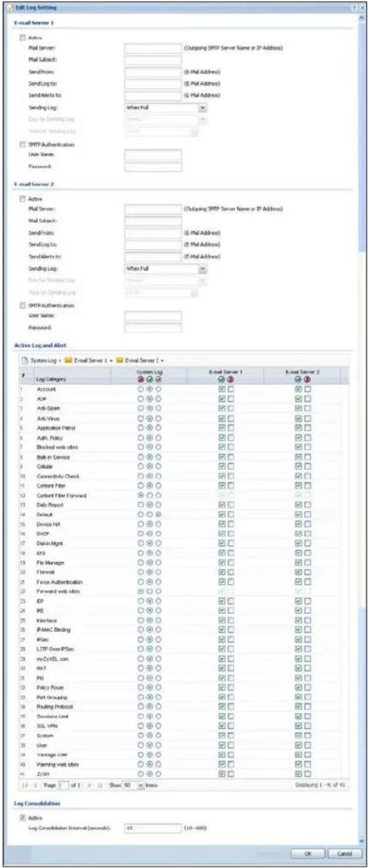Enable SMTP Authentication for E-mail Server 1
368x868 pixels.
23,144
